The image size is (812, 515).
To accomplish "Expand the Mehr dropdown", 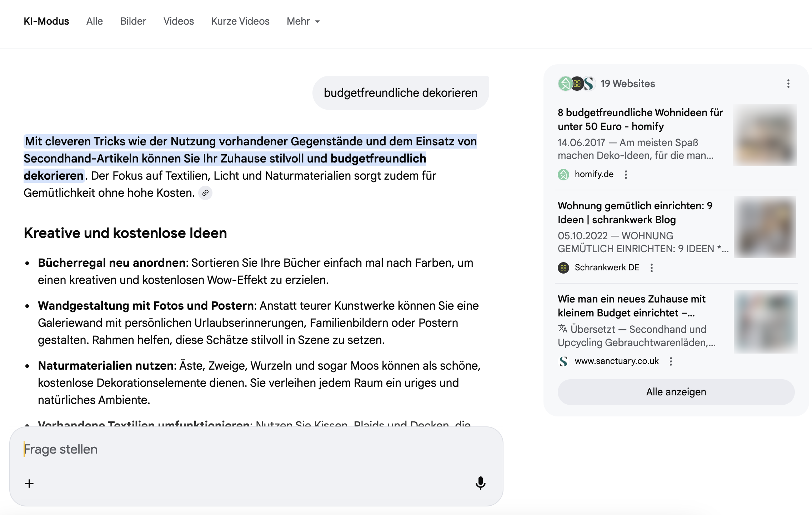I will [x=303, y=21].
